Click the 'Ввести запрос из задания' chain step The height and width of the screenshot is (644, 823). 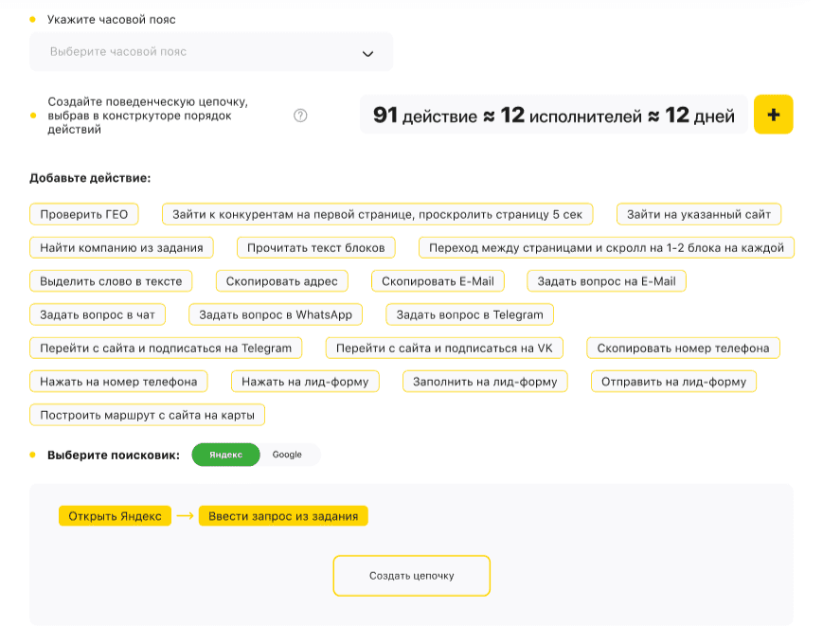coord(283,516)
